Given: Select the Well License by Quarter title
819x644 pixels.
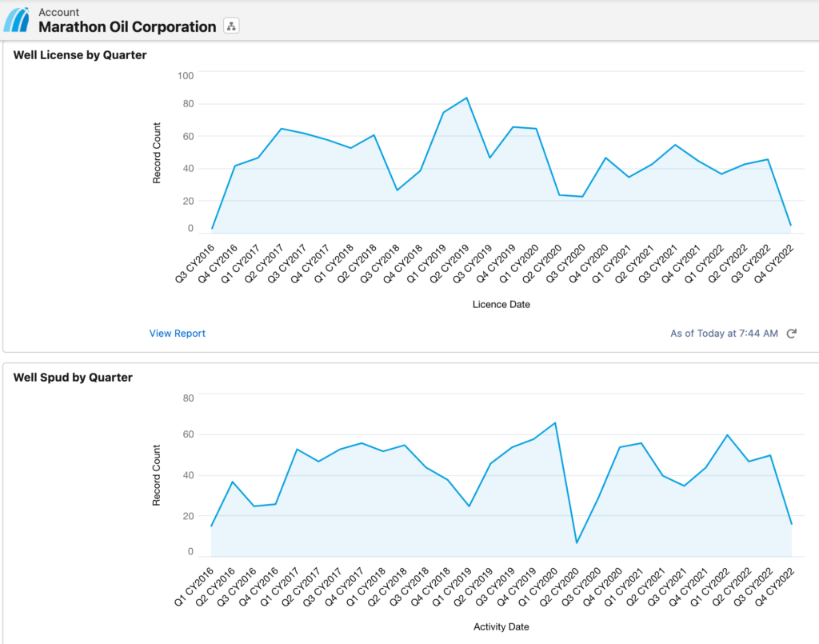Looking at the screenshot, I should [x=80, y=55].
